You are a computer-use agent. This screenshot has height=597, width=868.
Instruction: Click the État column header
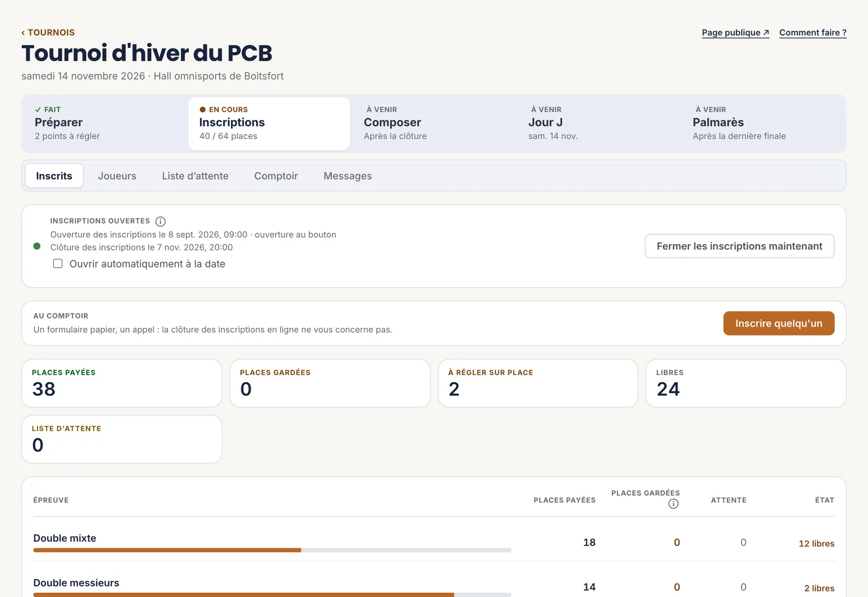click(x=825, y=500)
